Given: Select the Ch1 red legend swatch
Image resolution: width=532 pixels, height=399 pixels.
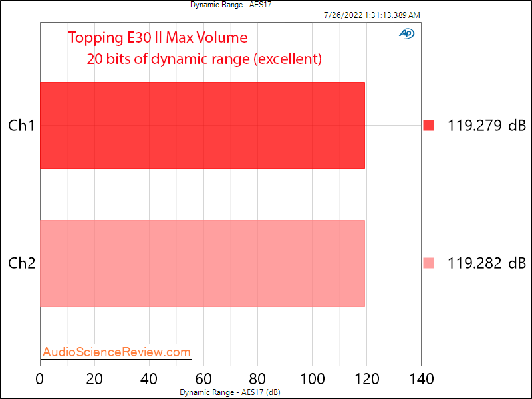Looking at the screenshot, I should point(428,126).
